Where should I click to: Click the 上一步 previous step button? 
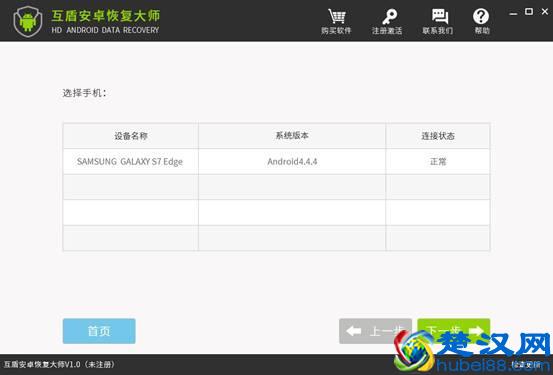click(375, 331)
